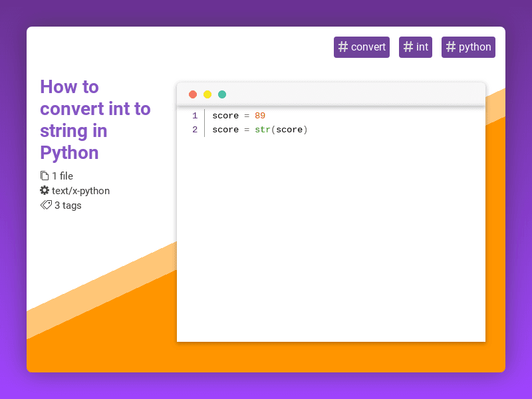Toggle line number 1 in the code editor
Viewport: 532px width, 399px height.
tap(194, 115)
